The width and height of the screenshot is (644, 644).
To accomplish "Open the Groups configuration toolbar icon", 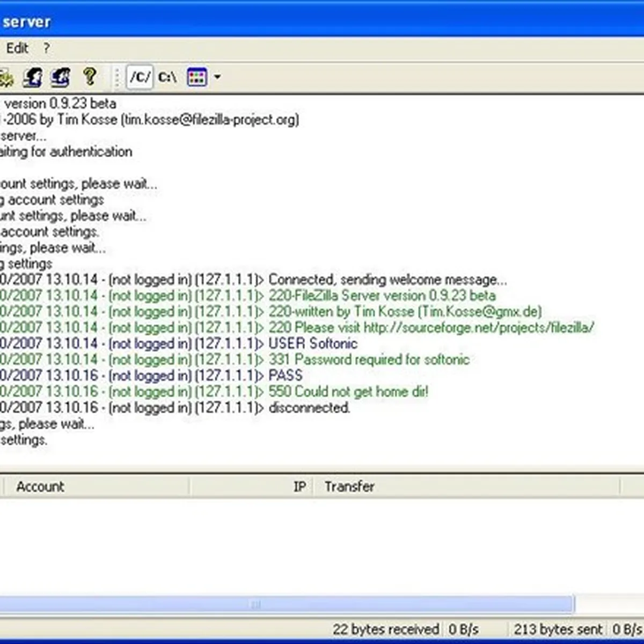I will (60, 77).
